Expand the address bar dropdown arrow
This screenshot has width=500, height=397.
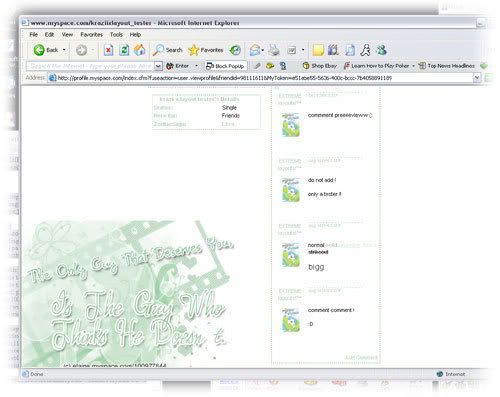[477, 78]
